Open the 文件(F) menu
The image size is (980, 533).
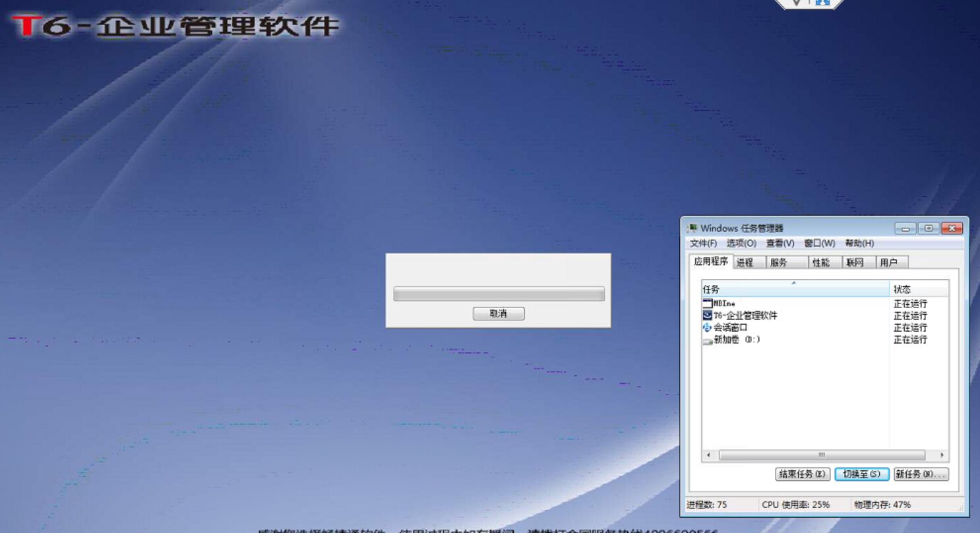703,243
